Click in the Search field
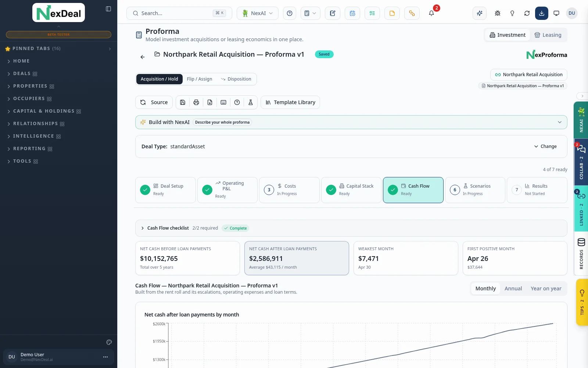The height and width of the screenshot is (368, 588). coord(179,13)
